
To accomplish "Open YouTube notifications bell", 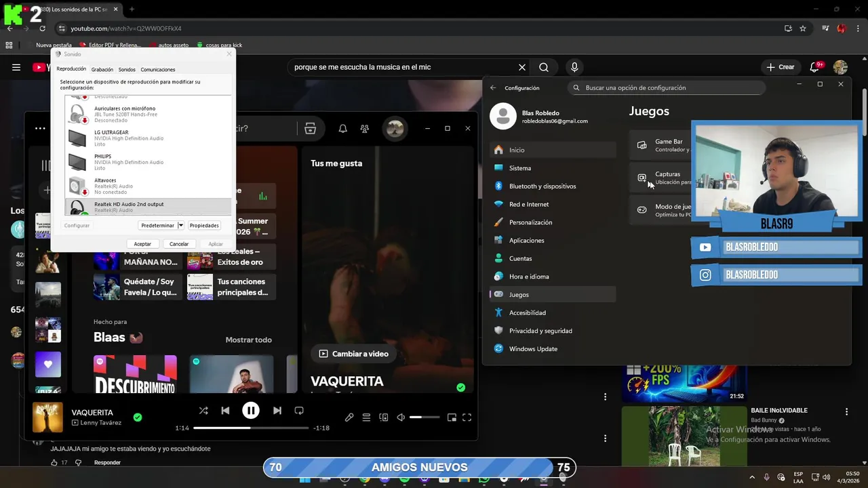I will 816,67.
